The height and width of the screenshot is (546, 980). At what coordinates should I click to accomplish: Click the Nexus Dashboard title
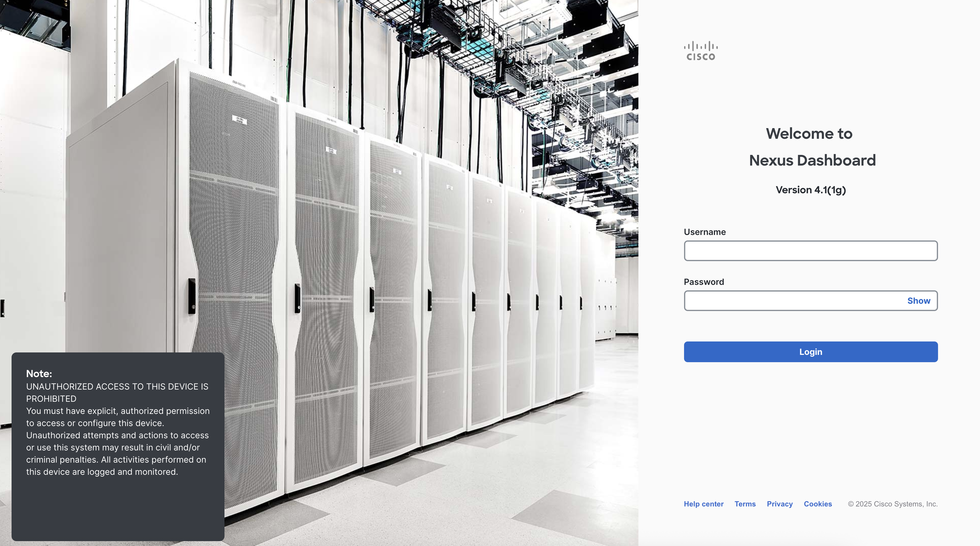pyautogui.click(x=812, y=160)
